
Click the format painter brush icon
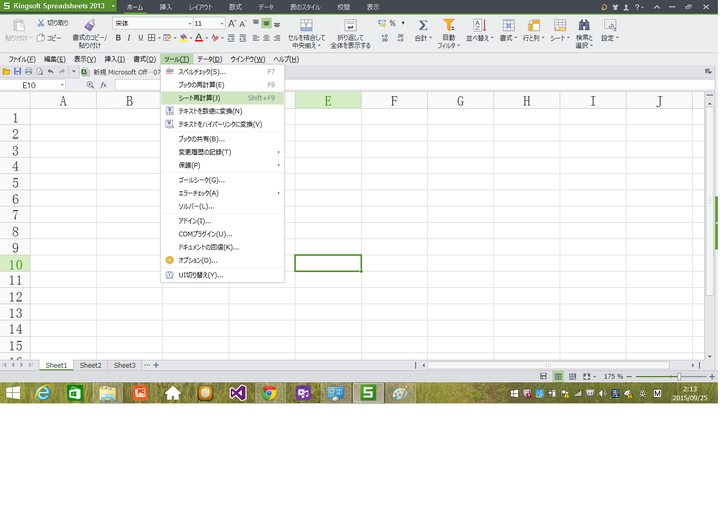90,25
